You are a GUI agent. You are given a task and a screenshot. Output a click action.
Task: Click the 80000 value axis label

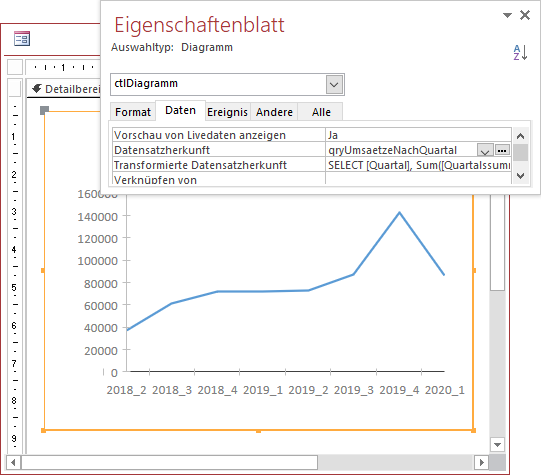(x=101, y=284)
